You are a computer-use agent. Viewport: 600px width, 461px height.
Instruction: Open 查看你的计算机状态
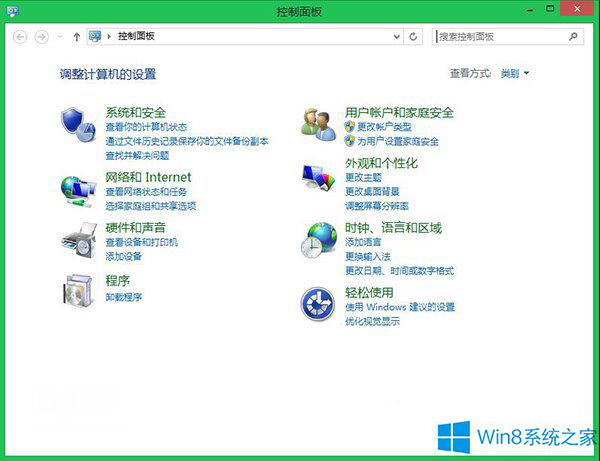point(146,127)
